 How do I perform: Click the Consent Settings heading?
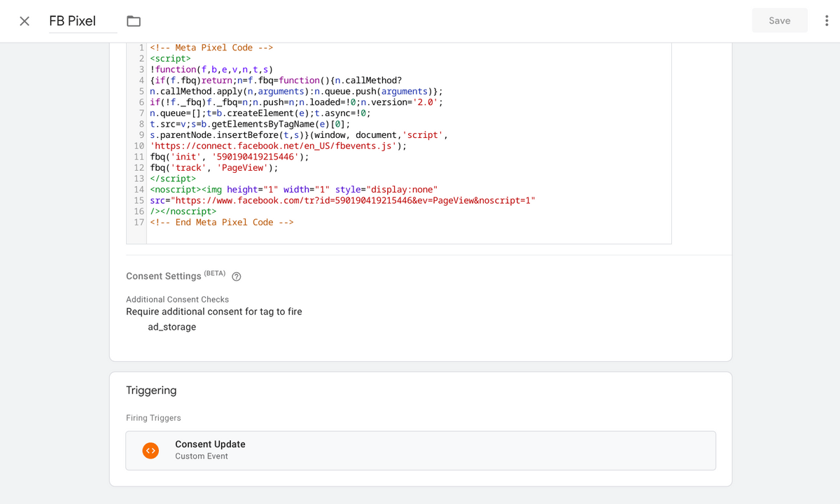[x=163, y=276]
